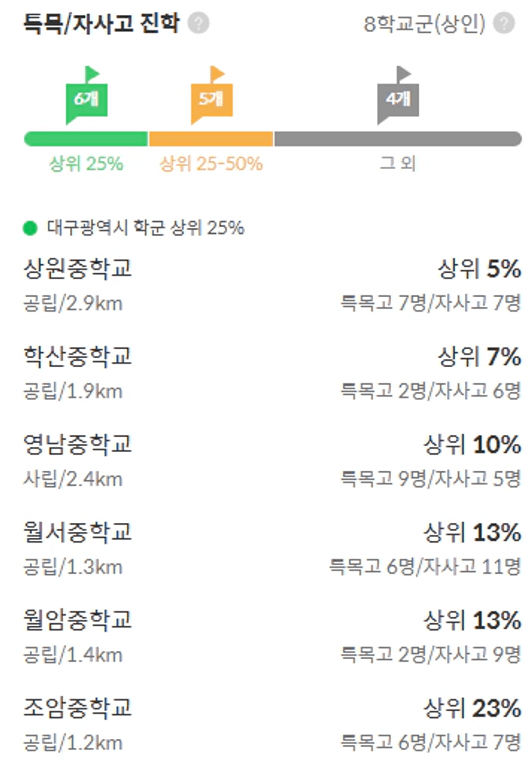The width and height of the screenshot is (532, 773).
Task: Open 월서중학교 school entry
Action: tap(272, 548)
